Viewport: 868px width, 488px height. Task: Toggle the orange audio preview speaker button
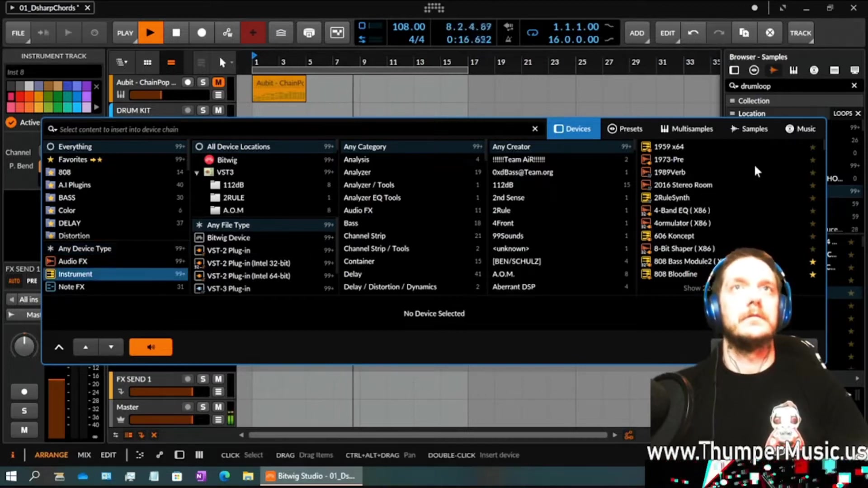(x=151, y=347)
